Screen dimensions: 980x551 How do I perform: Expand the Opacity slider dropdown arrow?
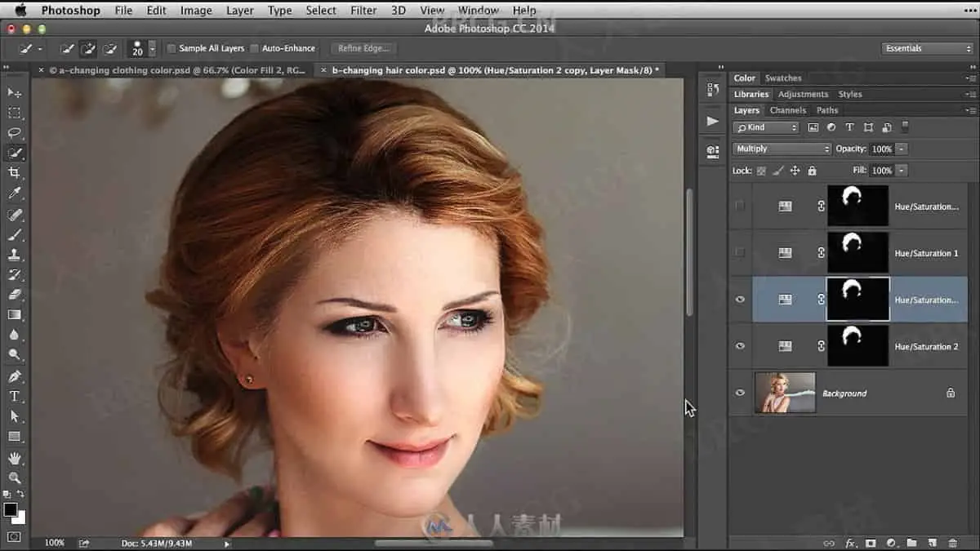point(902,149)
